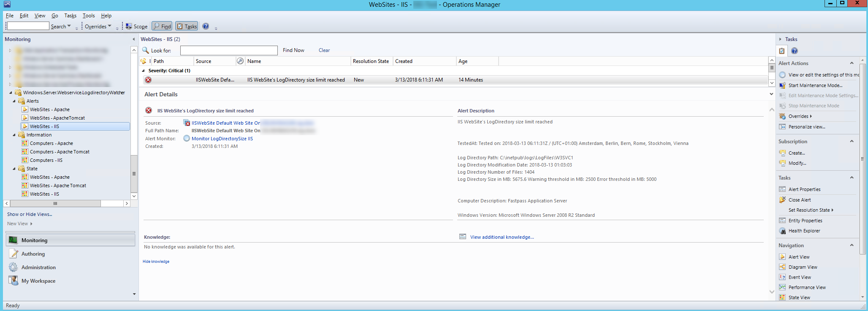Image resolution: width=868 pixels, height=311 pixels.
Task: Toggle the Tasks pane toolbar button
Action: [x=187, y=26]
